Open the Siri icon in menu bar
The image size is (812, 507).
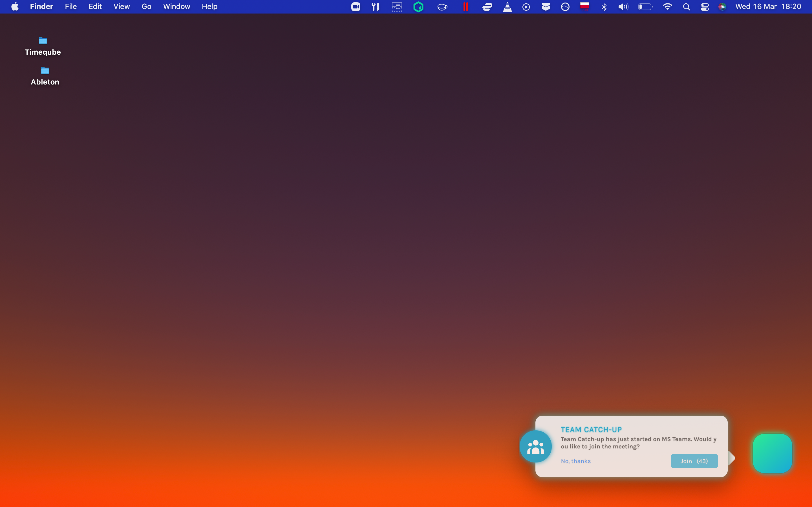pos(722,7)
